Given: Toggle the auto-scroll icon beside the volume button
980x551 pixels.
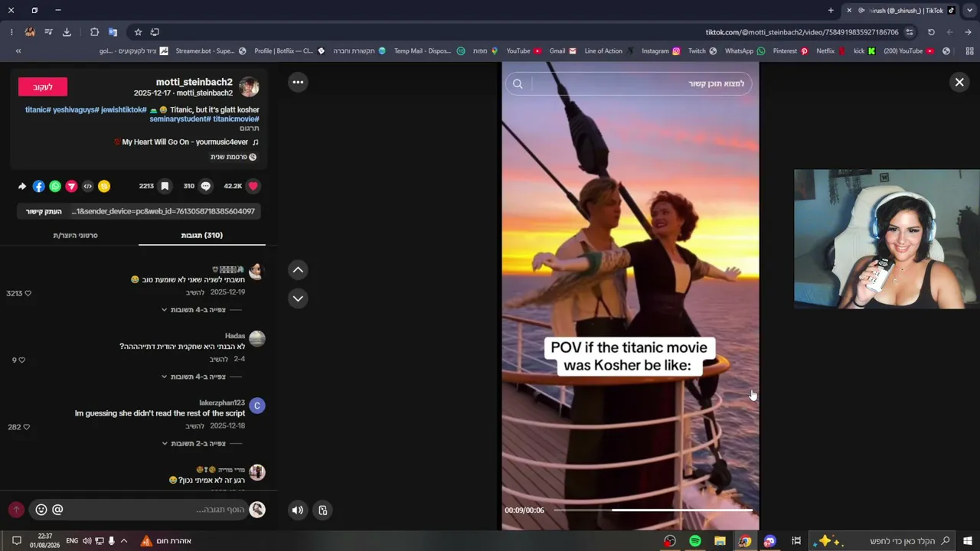Looking at the screenshot, I should coord(323,510).
